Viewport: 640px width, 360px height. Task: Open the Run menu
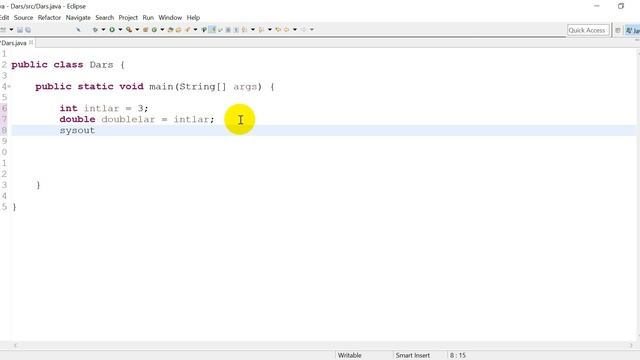148,18
